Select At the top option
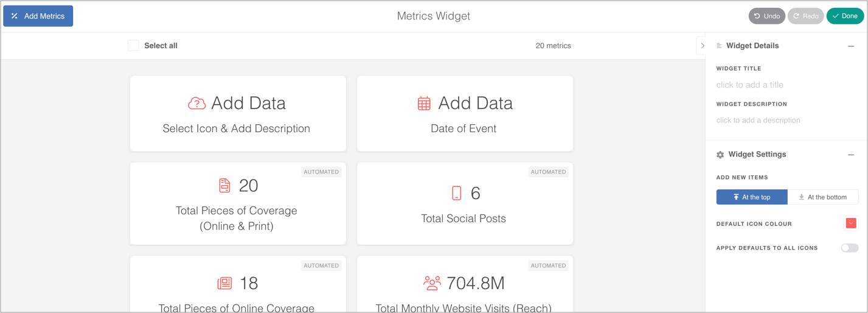Screen dimensions: 868x313 752,197
